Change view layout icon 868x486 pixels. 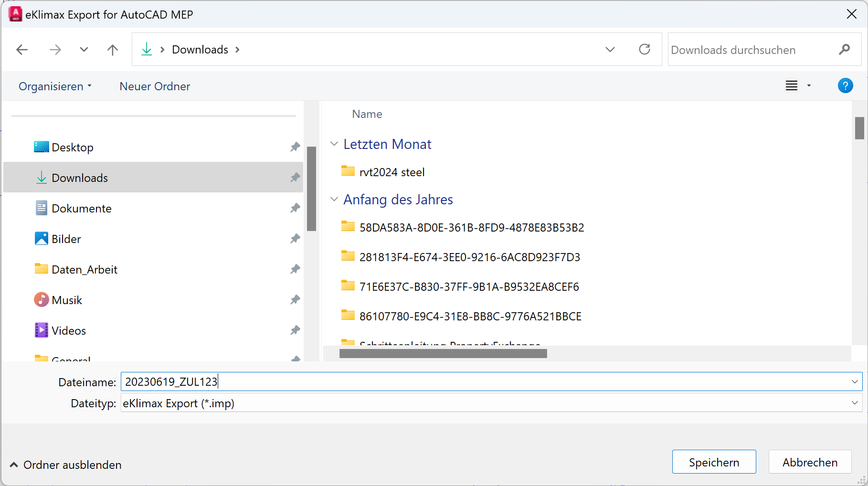[x=792, y=86]
